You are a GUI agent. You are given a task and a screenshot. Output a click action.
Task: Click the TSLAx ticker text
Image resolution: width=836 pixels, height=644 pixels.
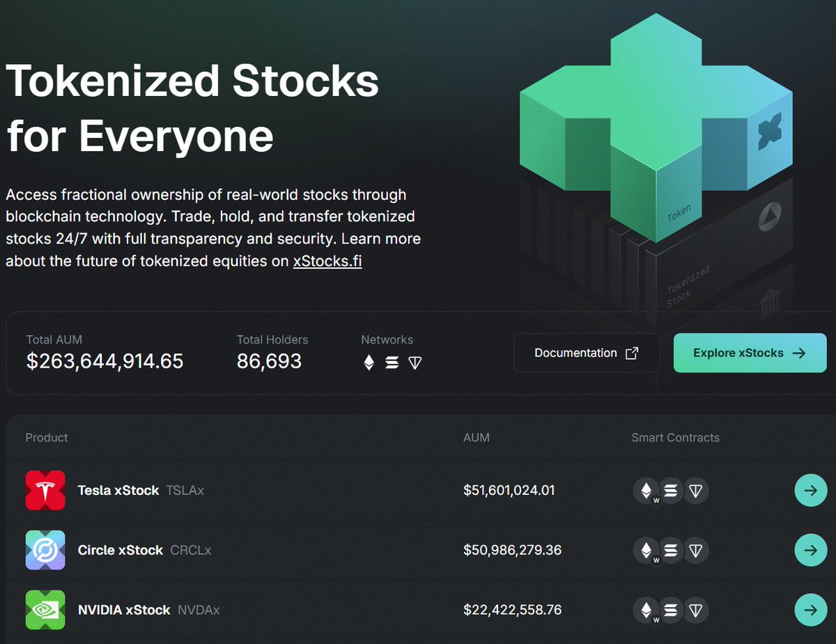185,491
